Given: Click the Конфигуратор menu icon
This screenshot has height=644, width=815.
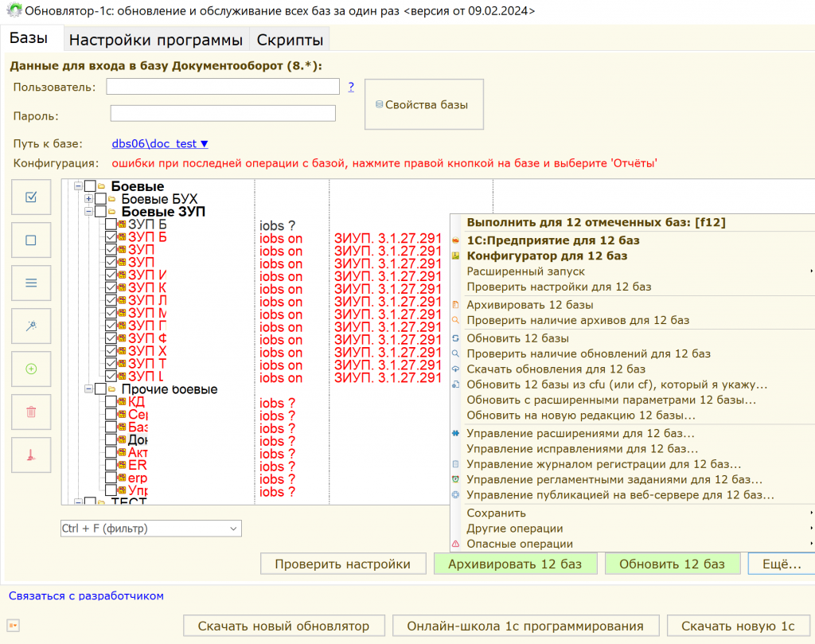Looking at the screenshot, I should click(x=456, y=256).
